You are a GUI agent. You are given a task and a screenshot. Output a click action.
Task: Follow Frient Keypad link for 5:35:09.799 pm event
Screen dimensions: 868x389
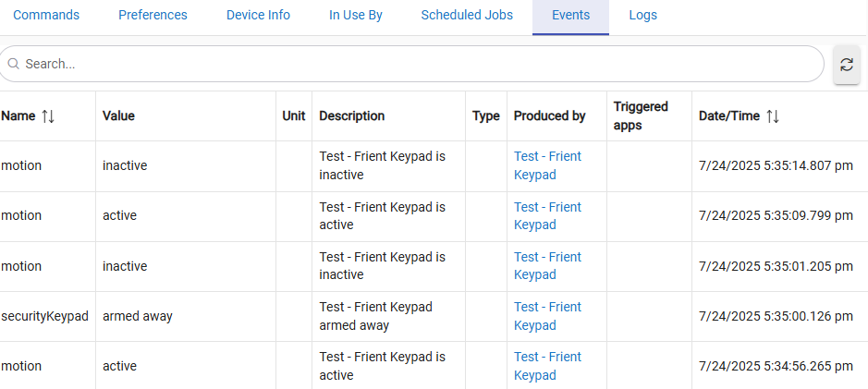[x=547, y=216]
